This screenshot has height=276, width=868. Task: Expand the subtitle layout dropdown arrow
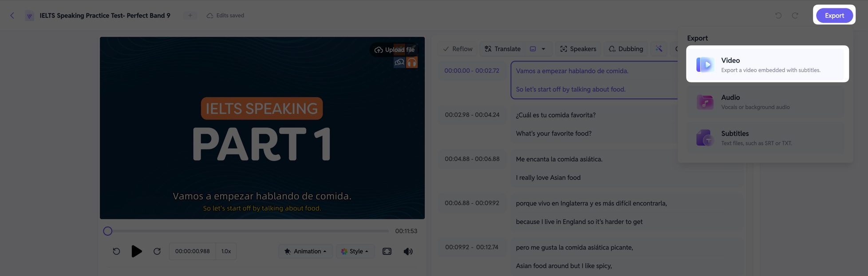point(543,49)
